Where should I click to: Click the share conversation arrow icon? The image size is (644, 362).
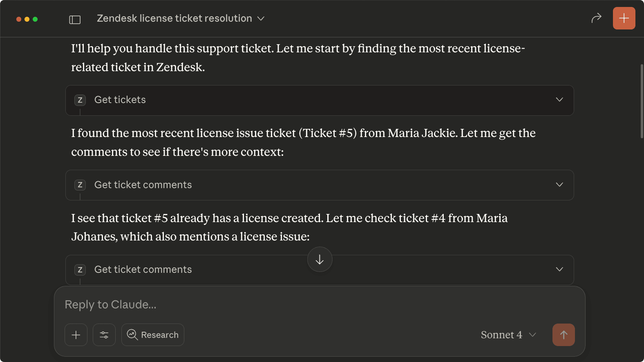[597, 18]
